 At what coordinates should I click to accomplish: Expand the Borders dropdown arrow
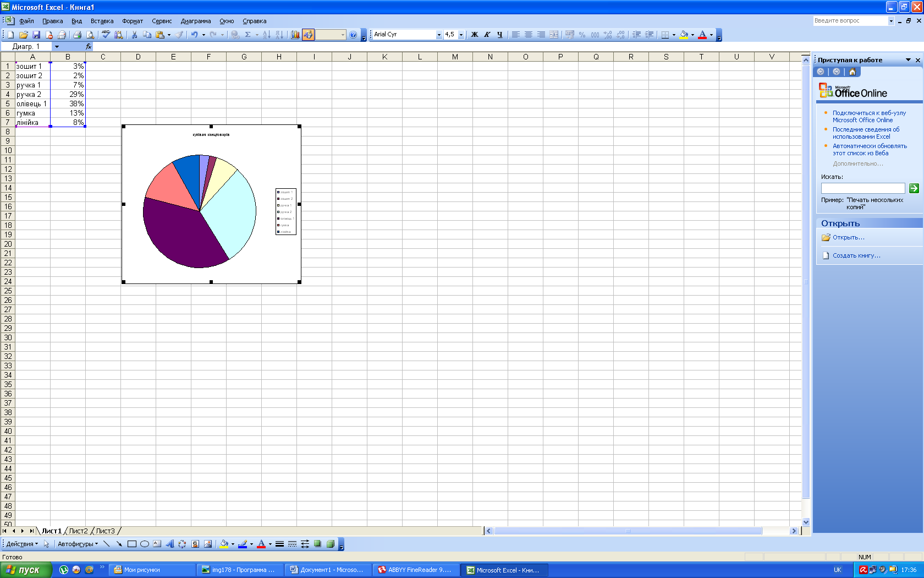tap(674, 35)
